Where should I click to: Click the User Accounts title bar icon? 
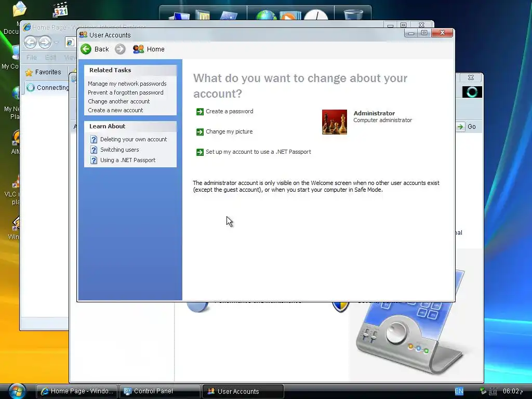[x=83, y=35]
